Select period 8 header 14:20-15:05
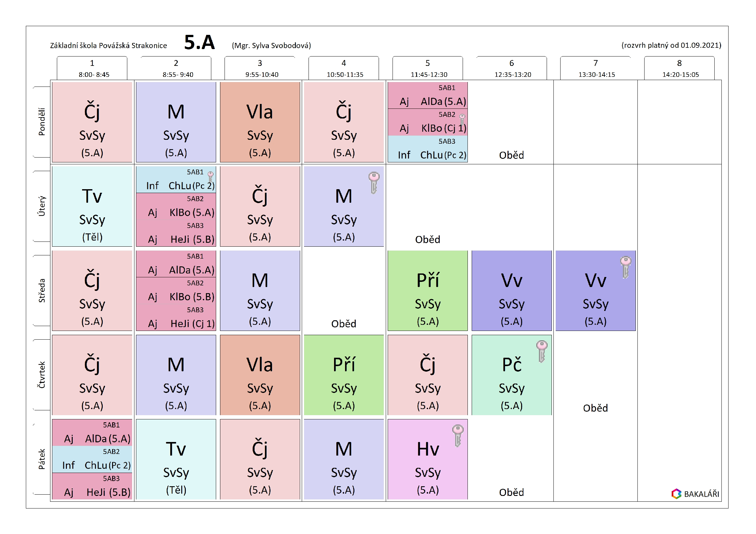Screen dimensions: 756x534 click(679, 68)
